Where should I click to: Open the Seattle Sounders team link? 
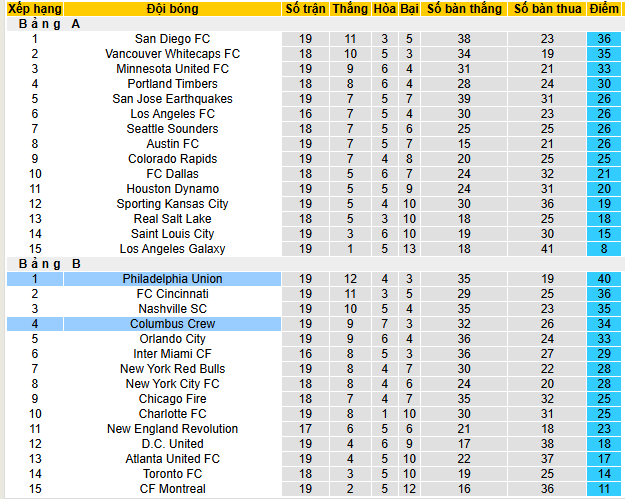point(172,129)
